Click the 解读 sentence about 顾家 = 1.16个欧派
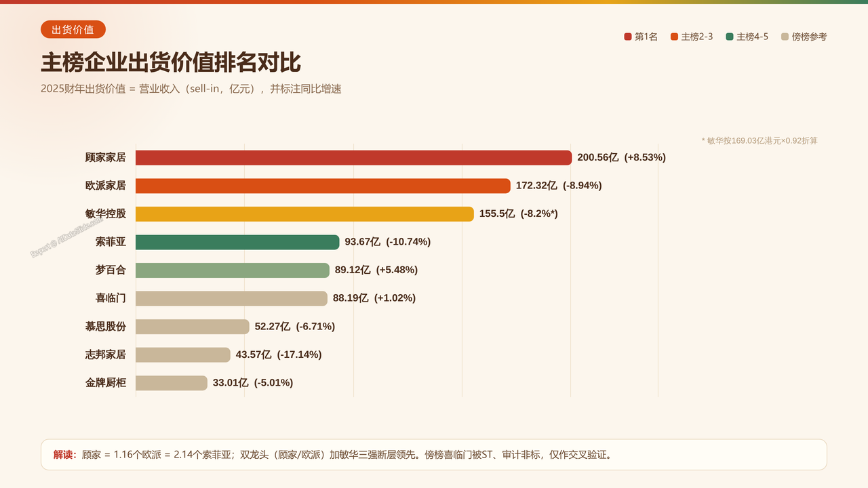 click(347, 455)
